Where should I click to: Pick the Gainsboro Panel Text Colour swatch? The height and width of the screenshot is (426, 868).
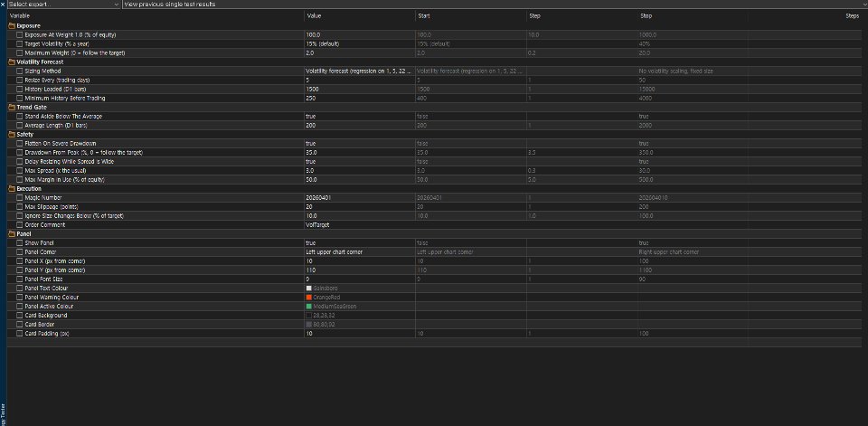point(309,288)
